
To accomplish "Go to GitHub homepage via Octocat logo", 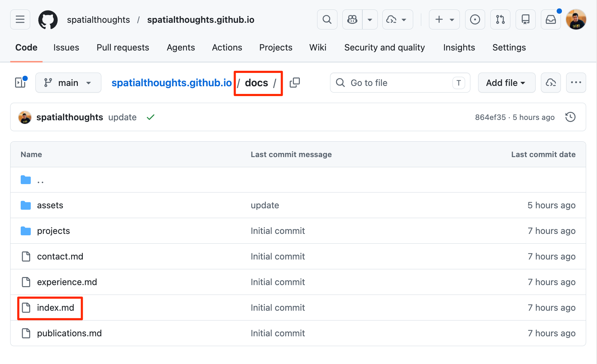I will (48, 20).
